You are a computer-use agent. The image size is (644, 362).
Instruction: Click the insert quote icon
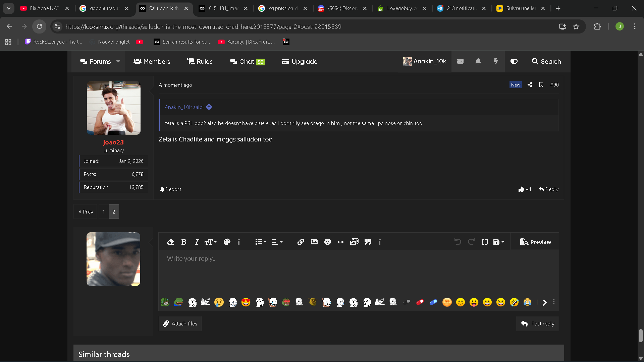[368, 242]
